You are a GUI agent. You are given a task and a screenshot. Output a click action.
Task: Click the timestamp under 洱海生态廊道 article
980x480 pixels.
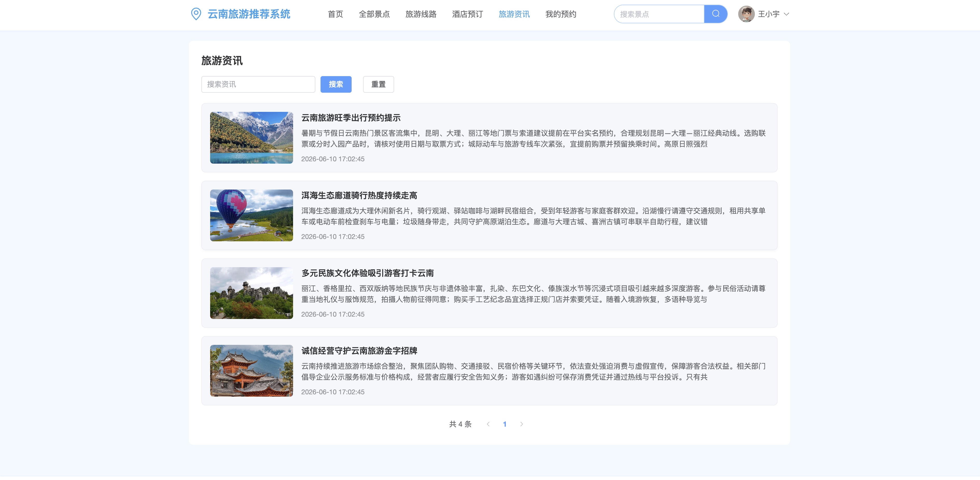pyautogui.click(x=333, y=236)
